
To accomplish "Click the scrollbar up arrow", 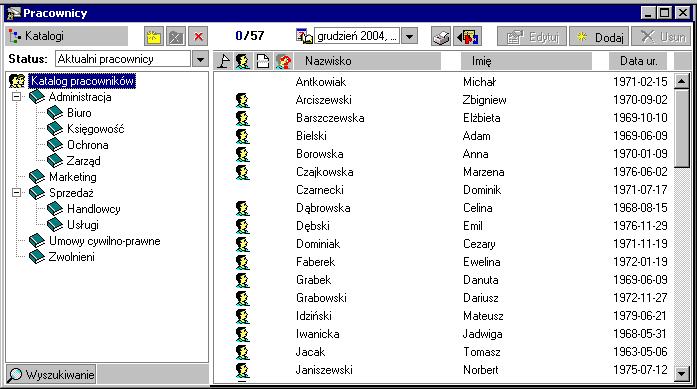I will click(682, 81).
